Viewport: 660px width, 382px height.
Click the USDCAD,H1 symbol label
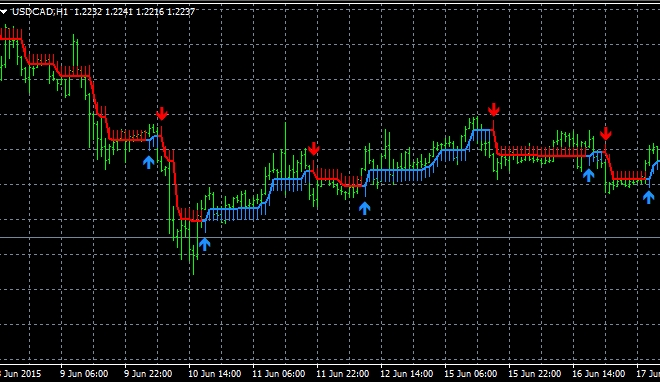[x=40, y=12]
